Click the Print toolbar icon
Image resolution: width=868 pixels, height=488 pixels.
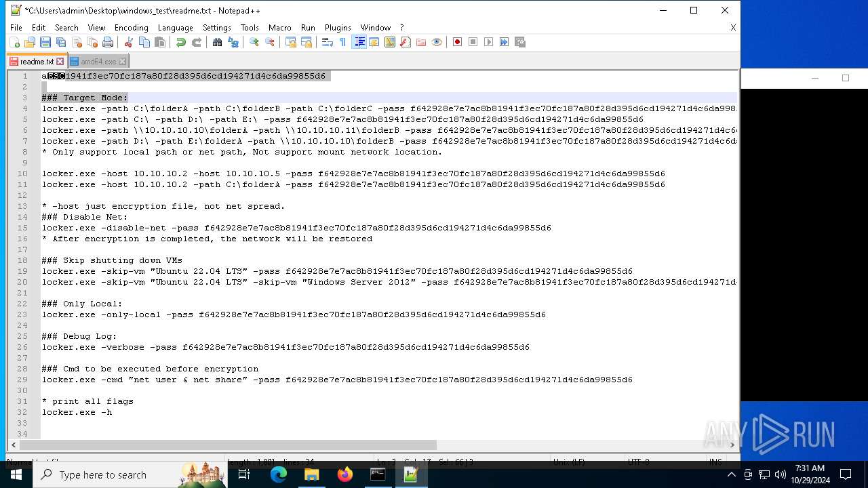[108, 42]
